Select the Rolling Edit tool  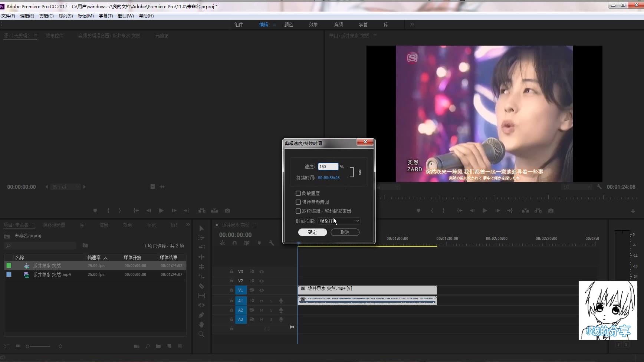click(x=201, y=257)
